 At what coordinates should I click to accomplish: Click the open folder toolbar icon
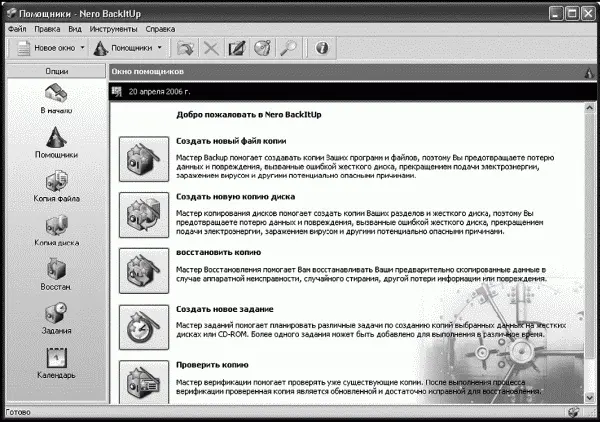click(x=185, y=48)
